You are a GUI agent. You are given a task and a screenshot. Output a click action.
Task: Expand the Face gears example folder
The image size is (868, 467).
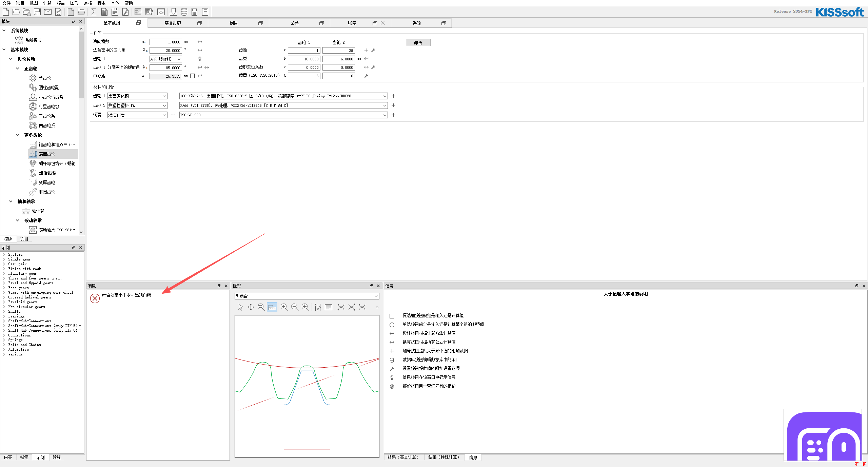click(4, 288)
